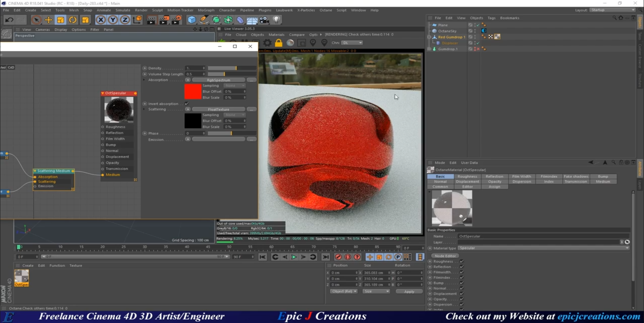Image resolution: width=644 pixels, height=323 pixels.
Task: Toggle Y axis lock
Action: click(113, 20)
